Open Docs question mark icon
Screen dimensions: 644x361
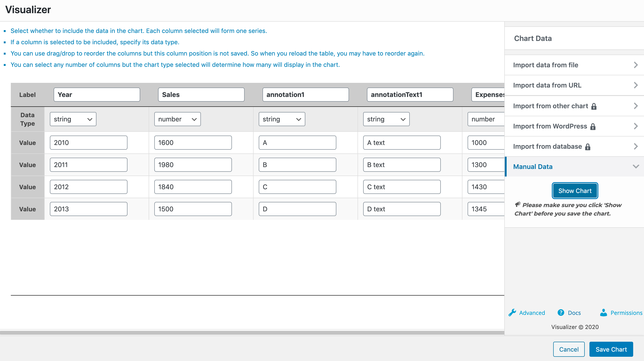point(561,313)
